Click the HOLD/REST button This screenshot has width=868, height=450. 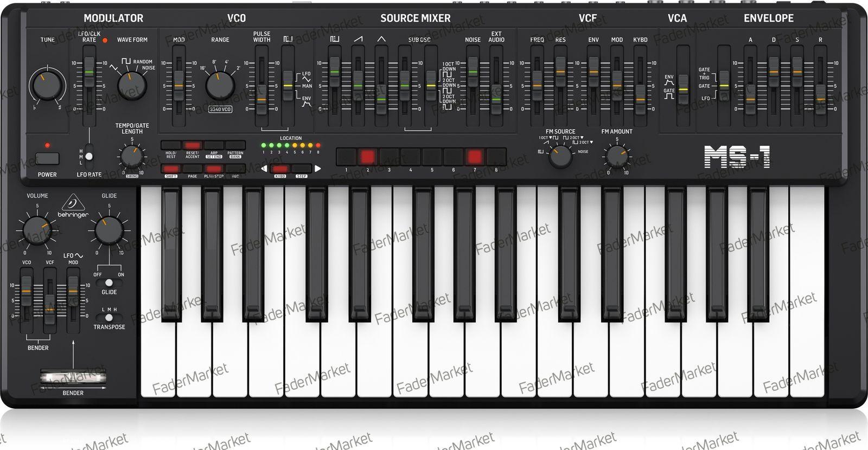pos(171,145)
